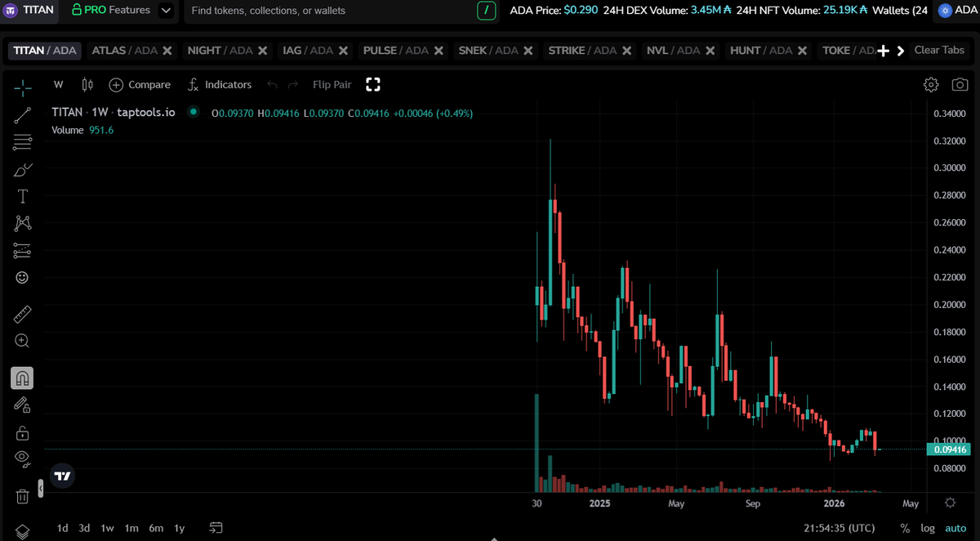This screenshot has width=980, height=541.
Task: Close the HUNT / ADA tab
Action: point(801,51)
